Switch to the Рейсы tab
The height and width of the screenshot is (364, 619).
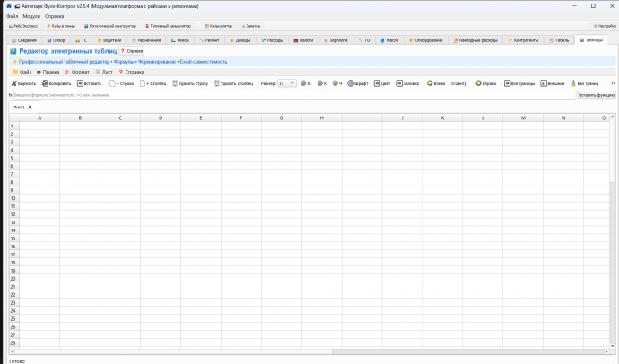tap(180, 40)
